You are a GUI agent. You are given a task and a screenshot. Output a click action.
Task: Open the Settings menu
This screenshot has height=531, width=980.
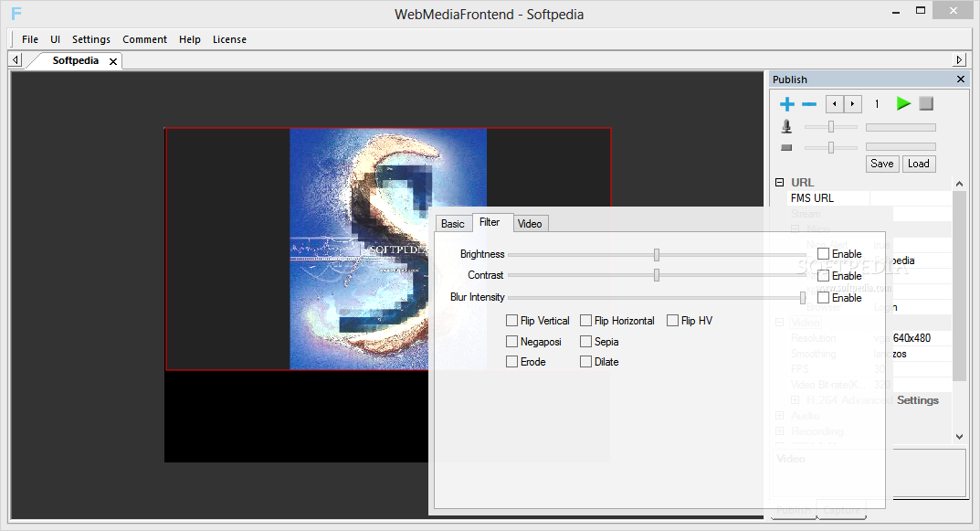pos(91,39)
